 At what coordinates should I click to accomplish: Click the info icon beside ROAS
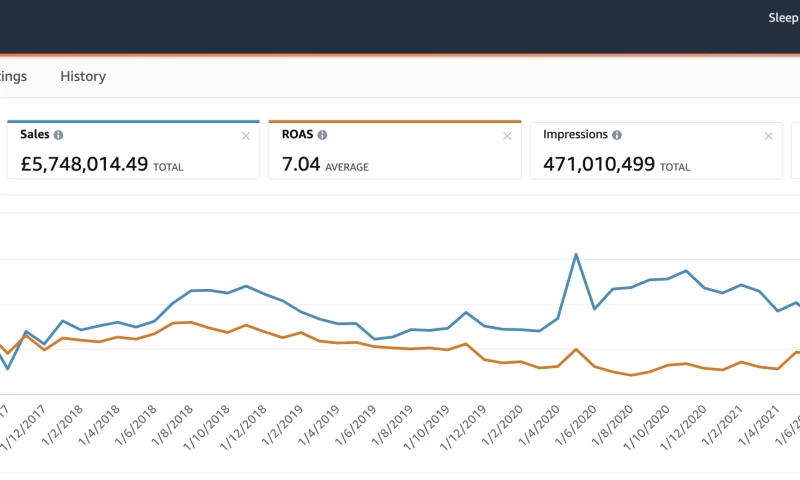(x=322, y=135)
